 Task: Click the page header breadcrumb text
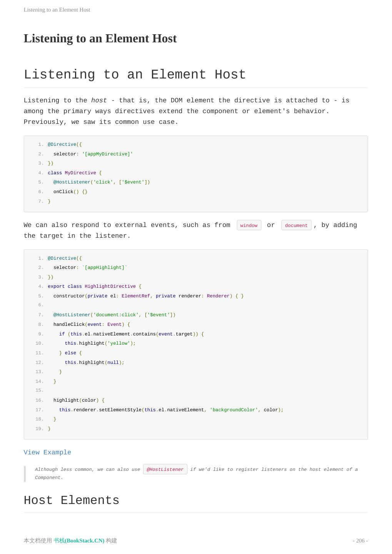tap(57, 10)
